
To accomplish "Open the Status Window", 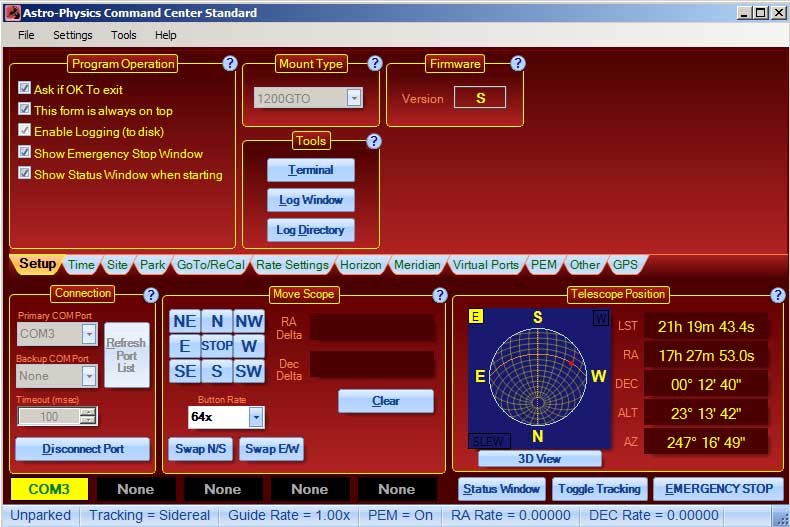I will (x=501, y=489).
